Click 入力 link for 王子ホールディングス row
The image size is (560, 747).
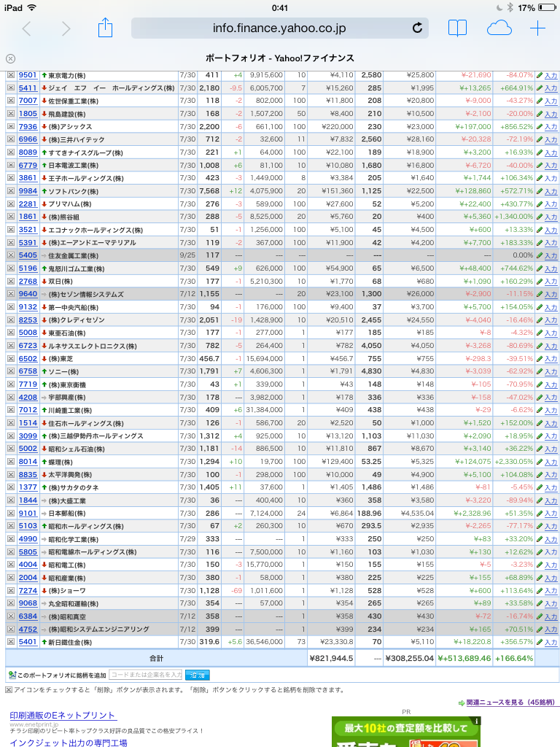[x=551, y=178]
